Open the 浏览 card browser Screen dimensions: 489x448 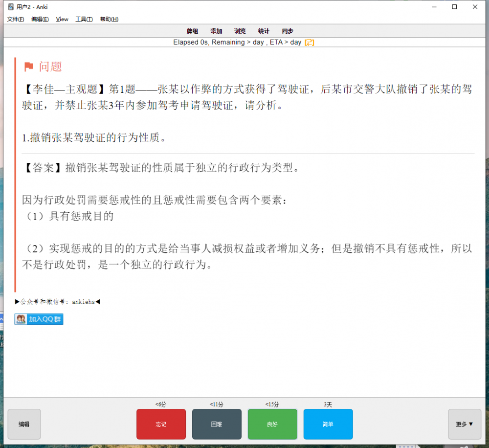pos(240,31)
